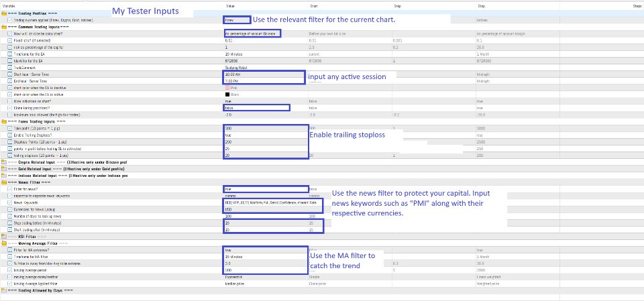Click the Indices Related Input section row

coord(67,175)
